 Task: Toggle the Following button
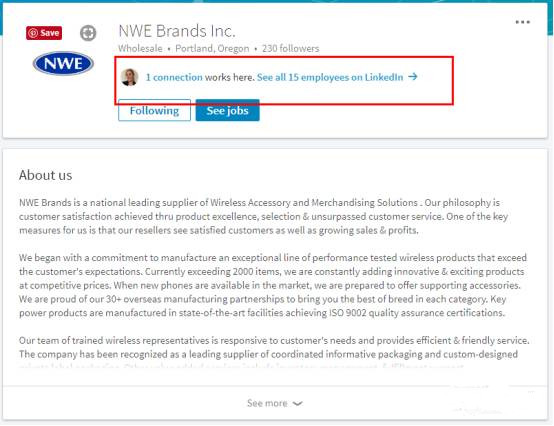(x=154, y=111)
